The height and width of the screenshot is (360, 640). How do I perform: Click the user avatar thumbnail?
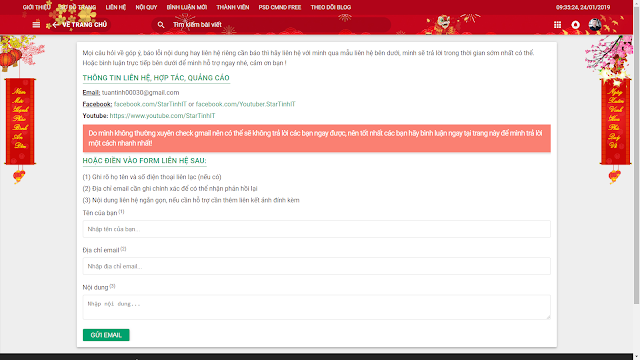[595, 24]
